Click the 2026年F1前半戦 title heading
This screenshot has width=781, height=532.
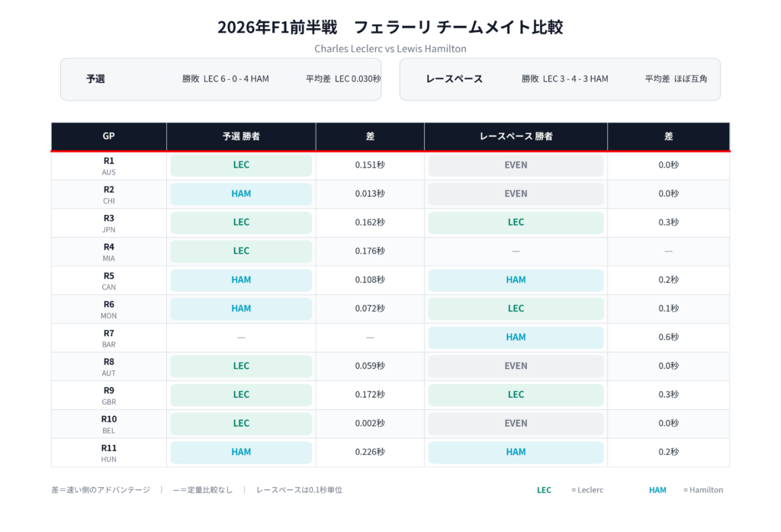pyautogui.click(x=390, y=27)
